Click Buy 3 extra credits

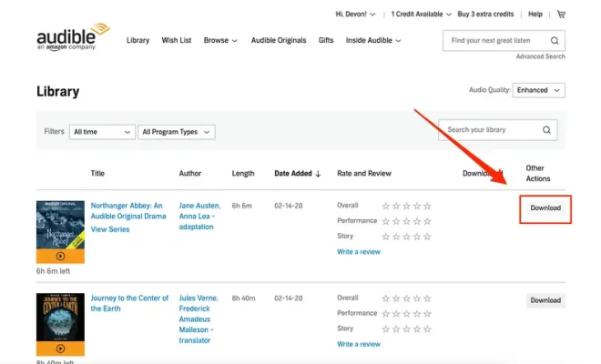[485, 15]
